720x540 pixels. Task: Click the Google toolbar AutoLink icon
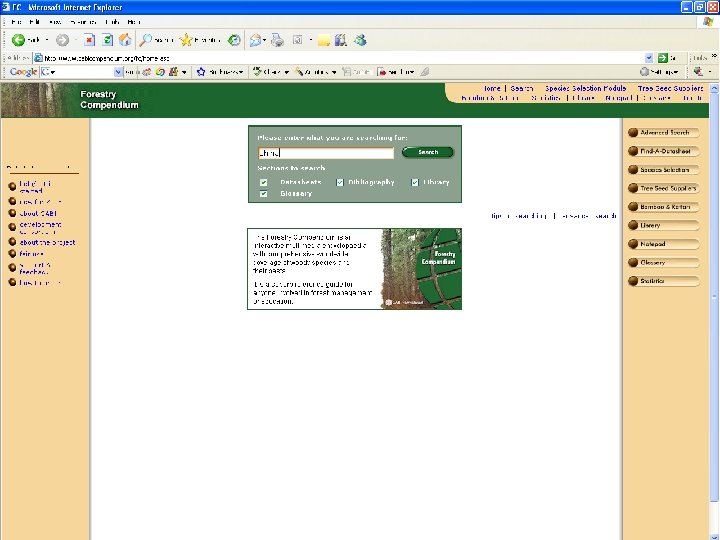(299, 72)
